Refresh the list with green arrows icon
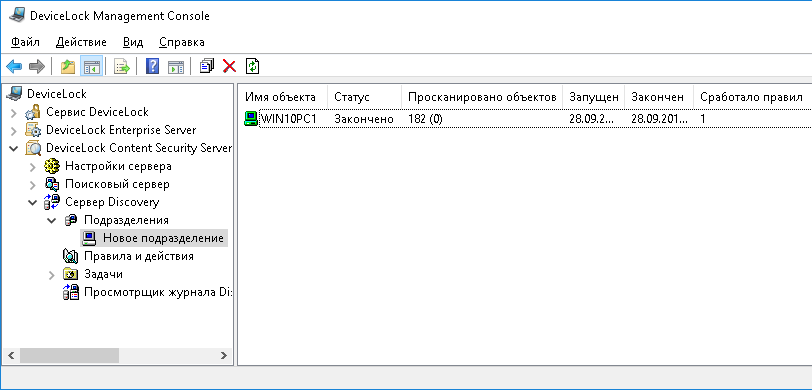 (x=252, y=66)
